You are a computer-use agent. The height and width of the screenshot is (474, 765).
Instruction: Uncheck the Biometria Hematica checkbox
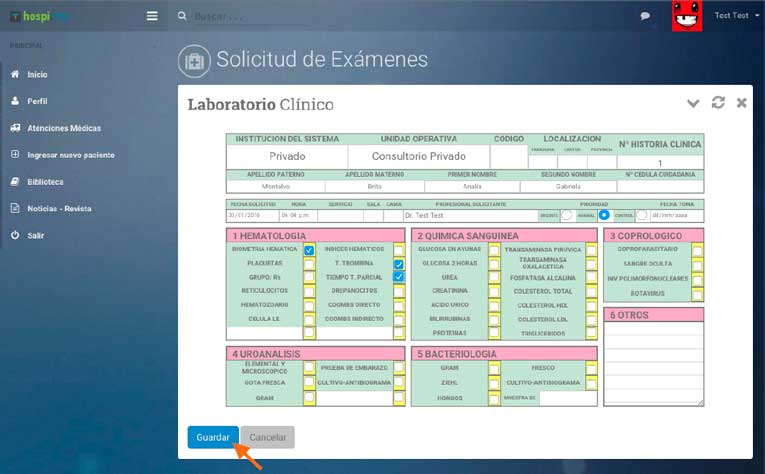click(309, 250)
